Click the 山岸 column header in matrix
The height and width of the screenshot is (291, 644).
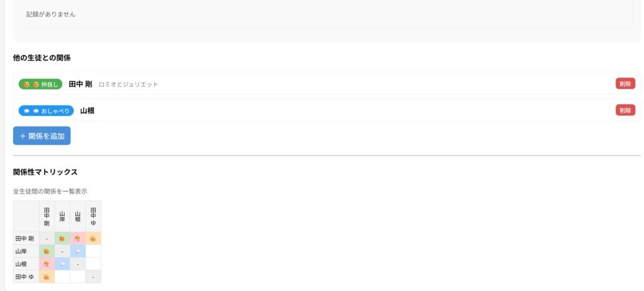click(x=62, y=217)
